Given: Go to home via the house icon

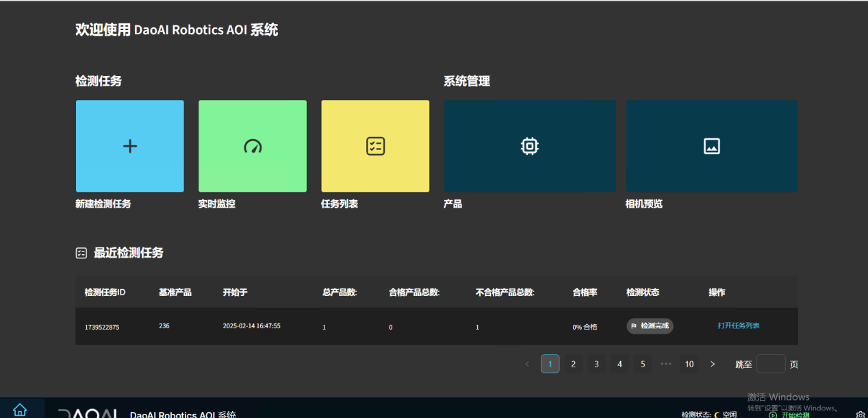Looking at the screenshot, I should pos(20,410).
